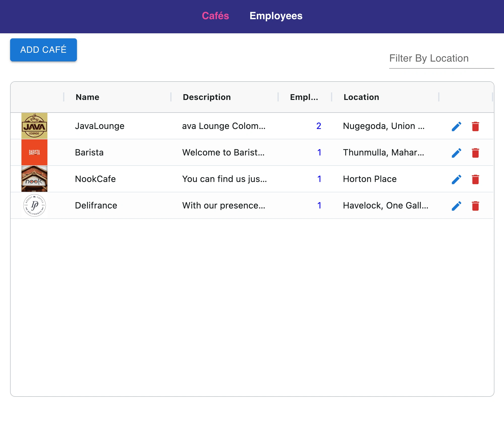
Task: Select the Delifrance name cell
Action: 96,205
